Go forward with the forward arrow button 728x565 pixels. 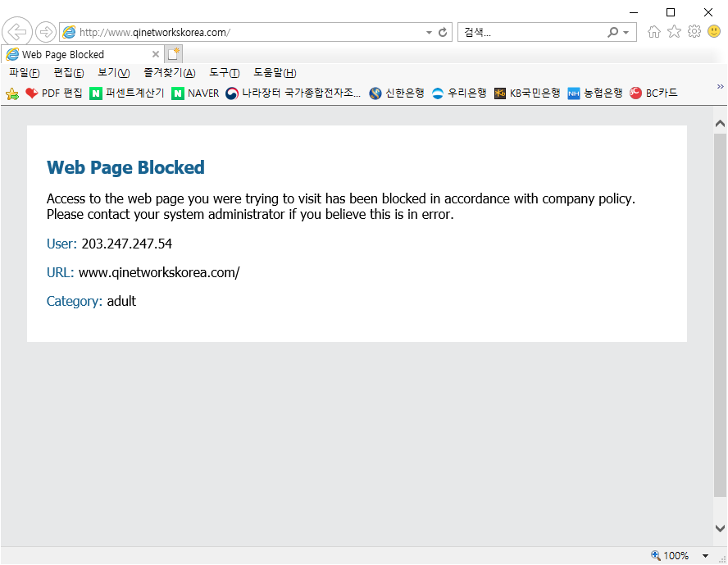click(46, 32)
